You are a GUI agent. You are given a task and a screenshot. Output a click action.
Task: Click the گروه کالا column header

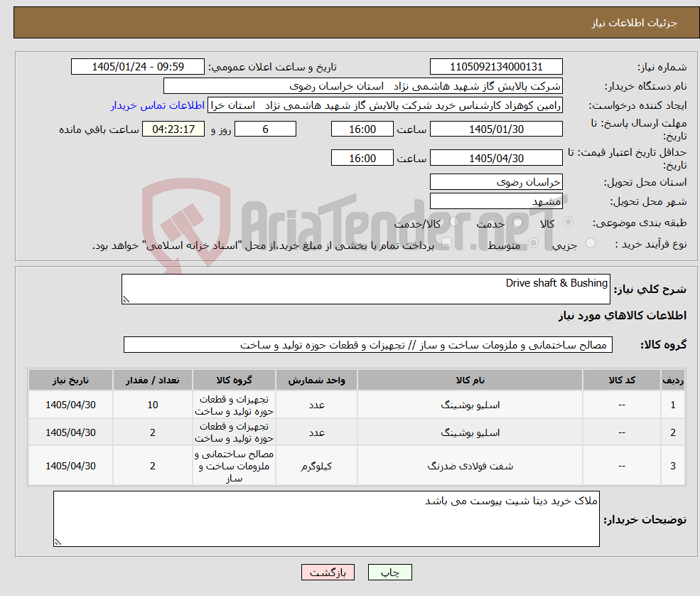pyautogui.click(x=234, y=381)
